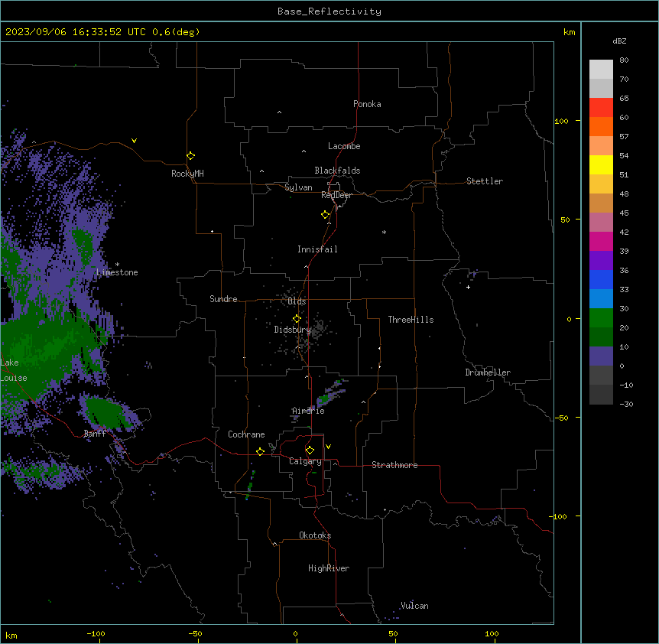The height and width of the screenshot is (644, 659).
Task: Click the Stettler city label
Action: (x=485, y=181)
